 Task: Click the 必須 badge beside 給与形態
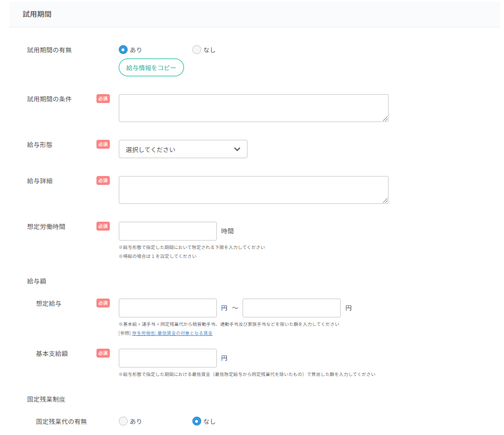click(x=103, y=144)
